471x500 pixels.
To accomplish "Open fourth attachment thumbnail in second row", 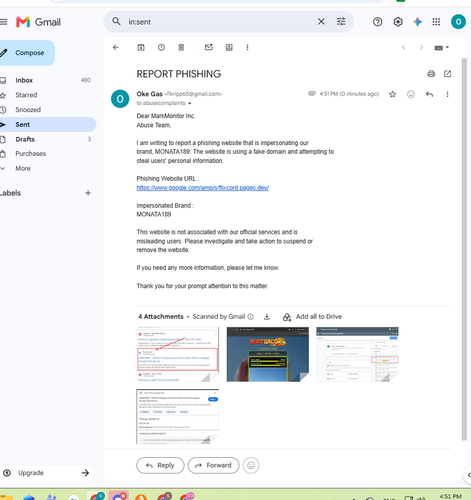I will click(x=178, y=416).
